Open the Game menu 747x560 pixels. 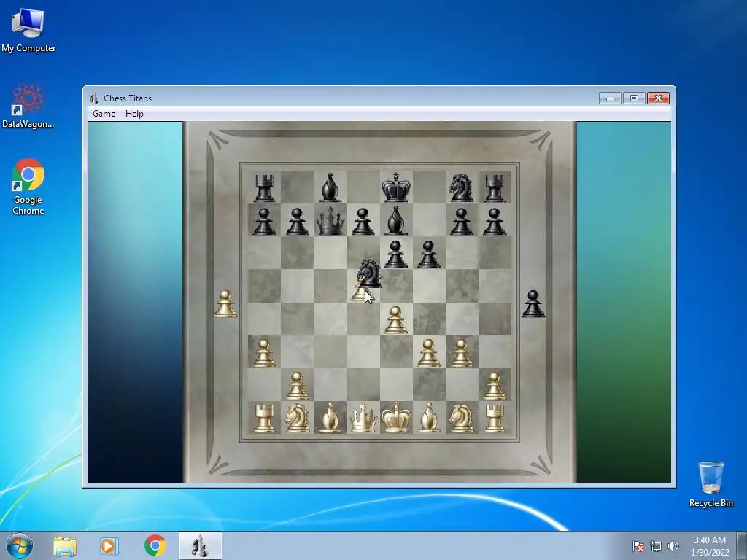click(104, 114)
